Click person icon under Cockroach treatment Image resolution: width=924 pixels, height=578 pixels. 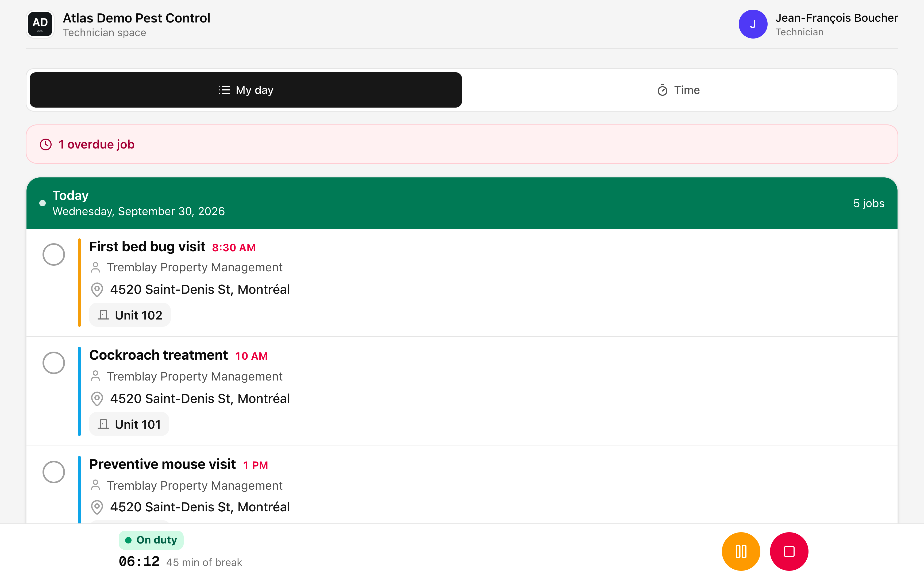tap(95, 376)
